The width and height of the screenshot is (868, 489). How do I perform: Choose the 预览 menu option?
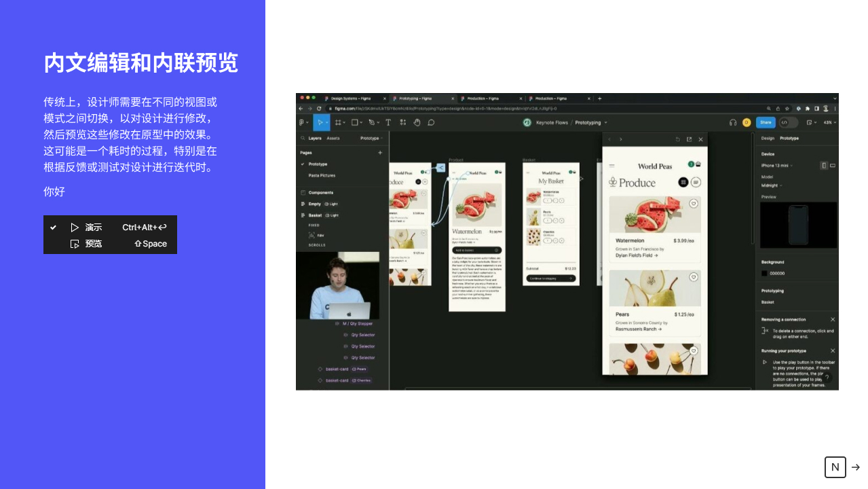click(x=94, y=244)
